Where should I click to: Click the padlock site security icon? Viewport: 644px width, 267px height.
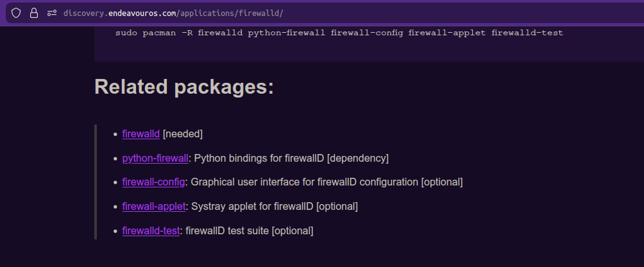(34, 13)
